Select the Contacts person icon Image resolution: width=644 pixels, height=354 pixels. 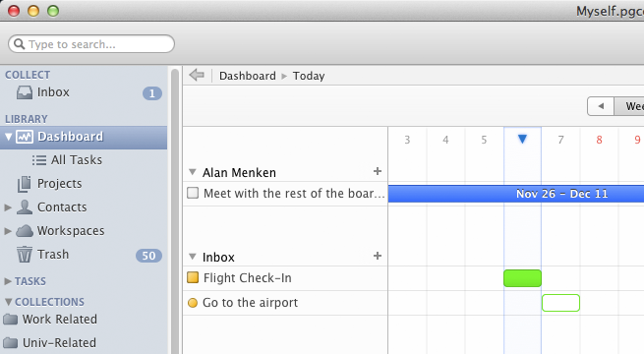pyautogui.click(x=25, y=206)
